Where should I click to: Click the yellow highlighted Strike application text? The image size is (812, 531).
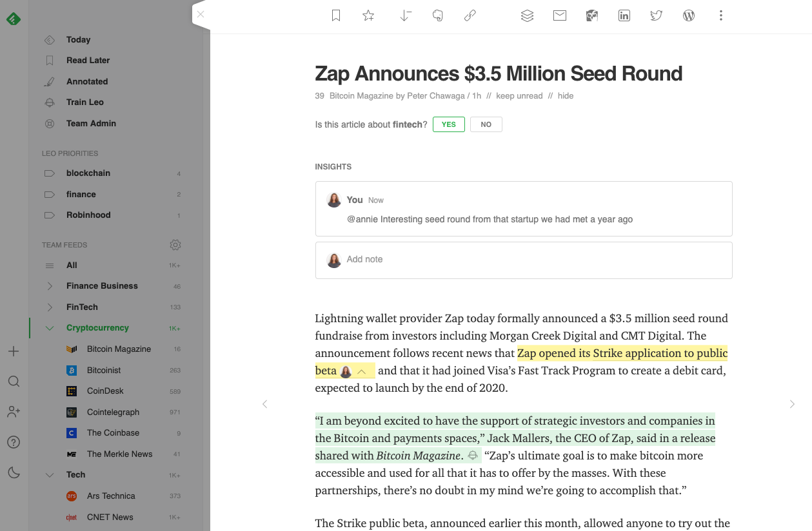pos(622,353)
